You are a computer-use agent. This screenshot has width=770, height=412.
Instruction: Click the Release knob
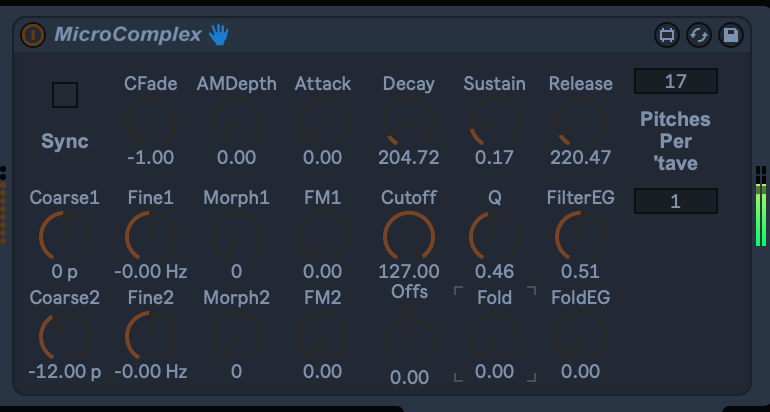pyautogui.click(x=581, y=123)
